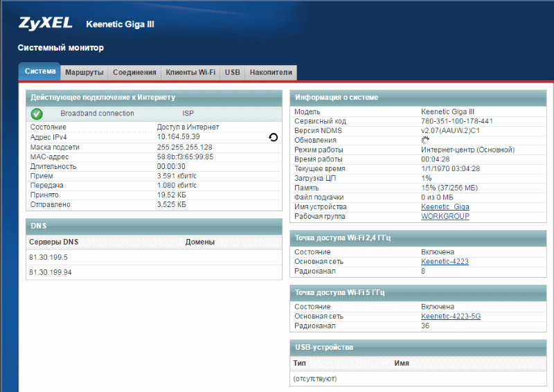Open the Keenetic-4223-5G network link

coord(451,317)
